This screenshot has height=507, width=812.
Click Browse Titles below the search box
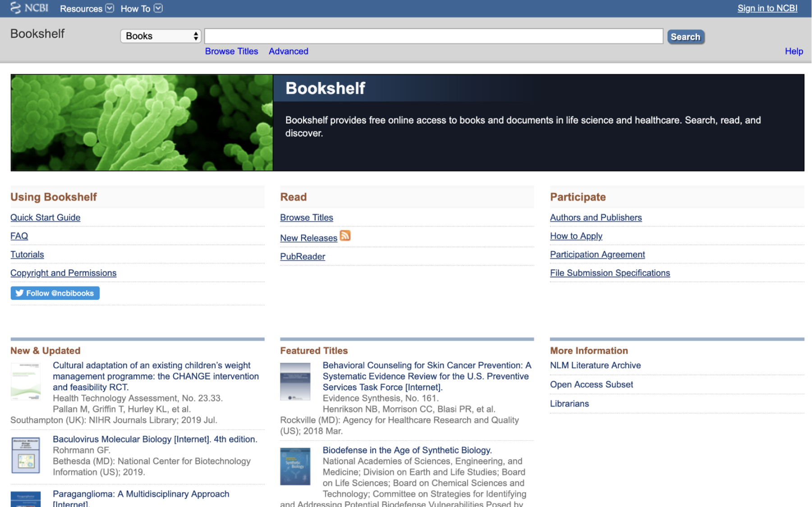[231, 51]
